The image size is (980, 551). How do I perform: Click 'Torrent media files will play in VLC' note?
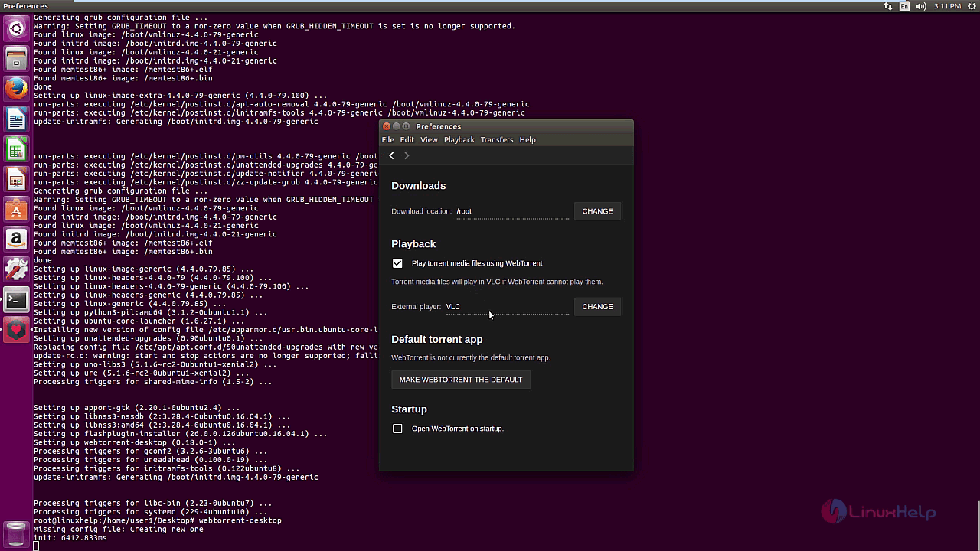(497, 282)
